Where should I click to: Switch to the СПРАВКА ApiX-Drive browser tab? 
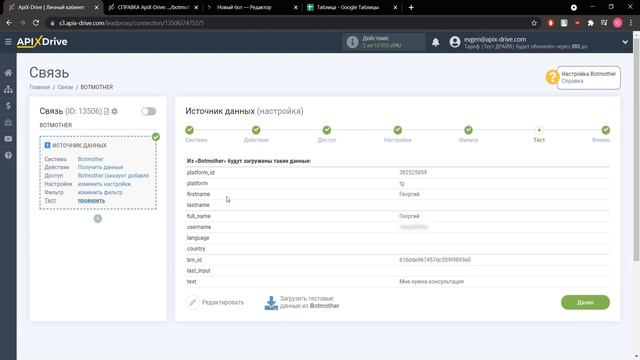(153, 7)
